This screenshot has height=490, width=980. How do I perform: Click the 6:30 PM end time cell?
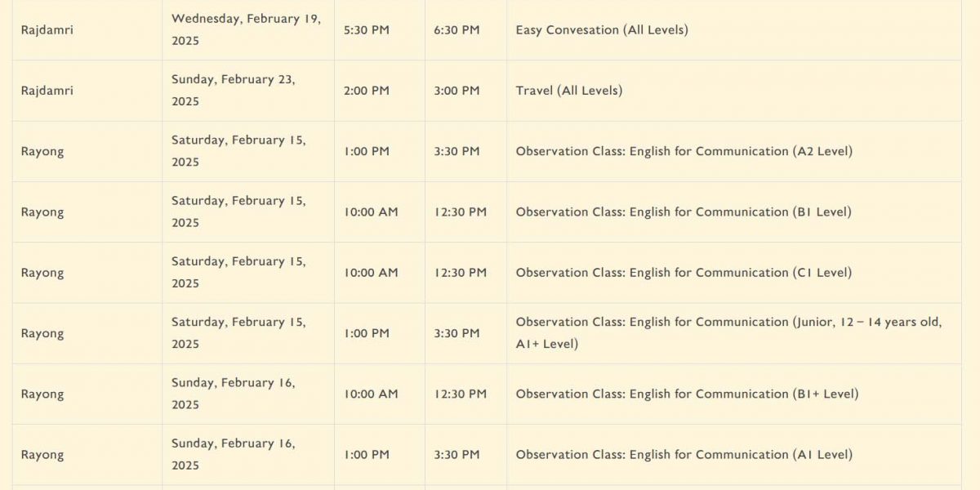(x=457, y=30)
